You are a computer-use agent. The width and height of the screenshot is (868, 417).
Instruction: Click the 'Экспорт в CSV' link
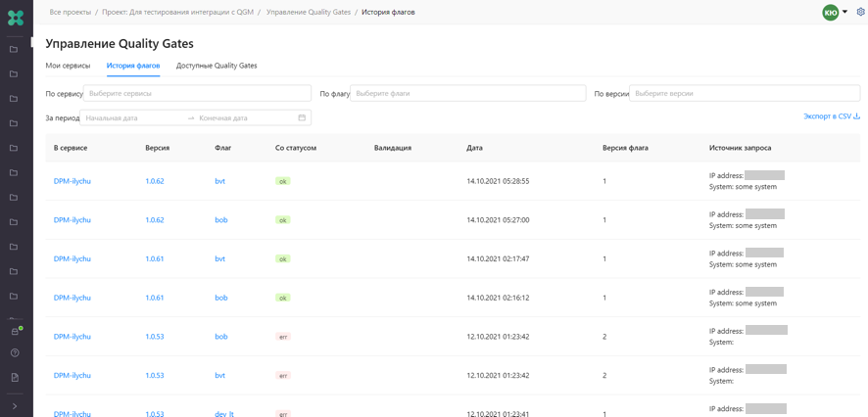tap(831, 116)
